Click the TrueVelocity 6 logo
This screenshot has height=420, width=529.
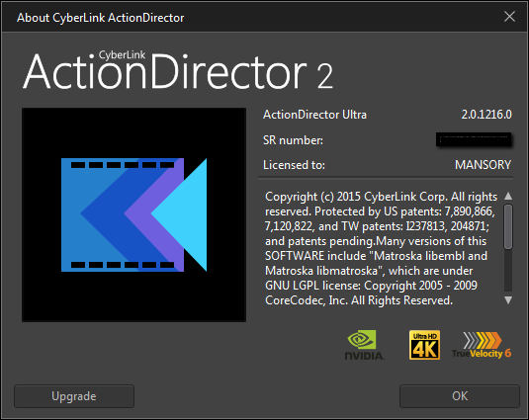click(x=482, y=345)
